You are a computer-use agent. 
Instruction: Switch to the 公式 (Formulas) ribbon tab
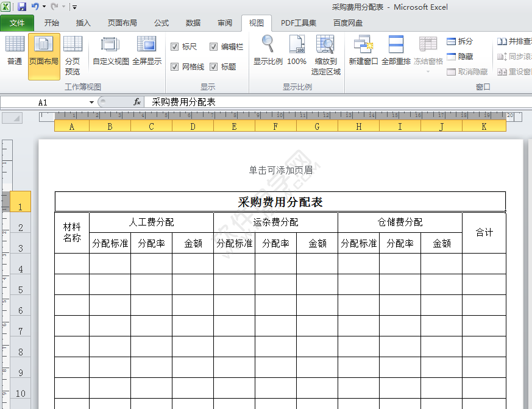[x=161, y=23]
